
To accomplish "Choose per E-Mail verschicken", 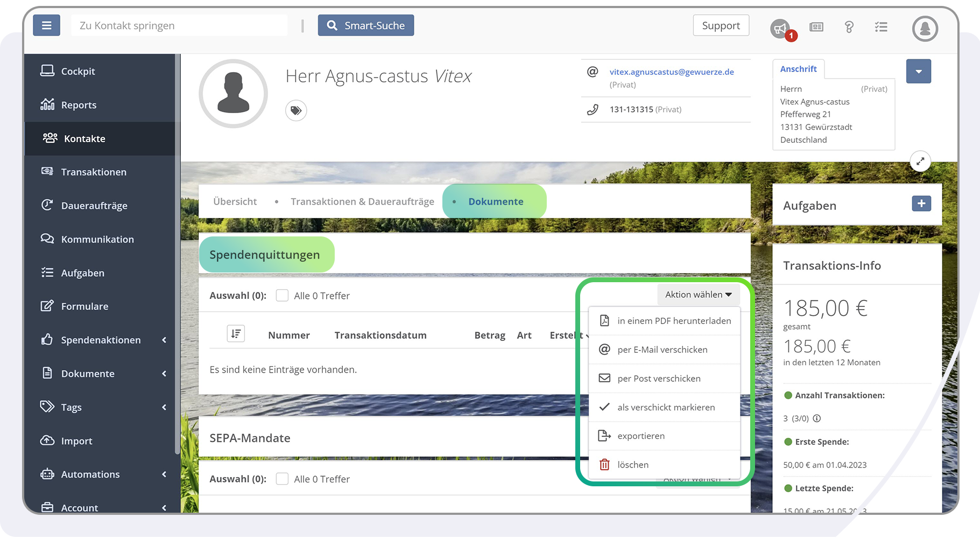I will click(665, 350).
